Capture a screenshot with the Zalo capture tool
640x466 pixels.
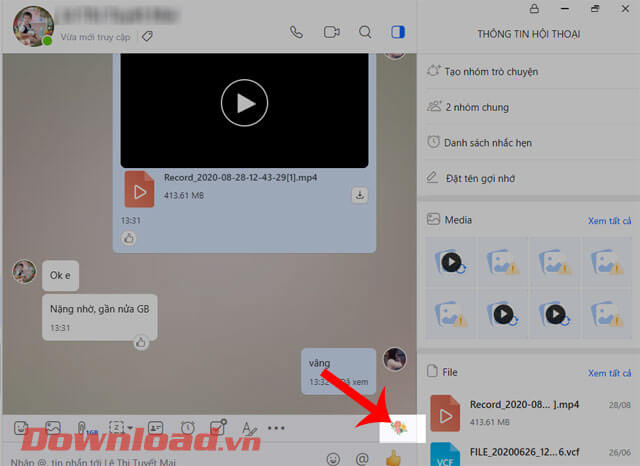pos(116,428)
